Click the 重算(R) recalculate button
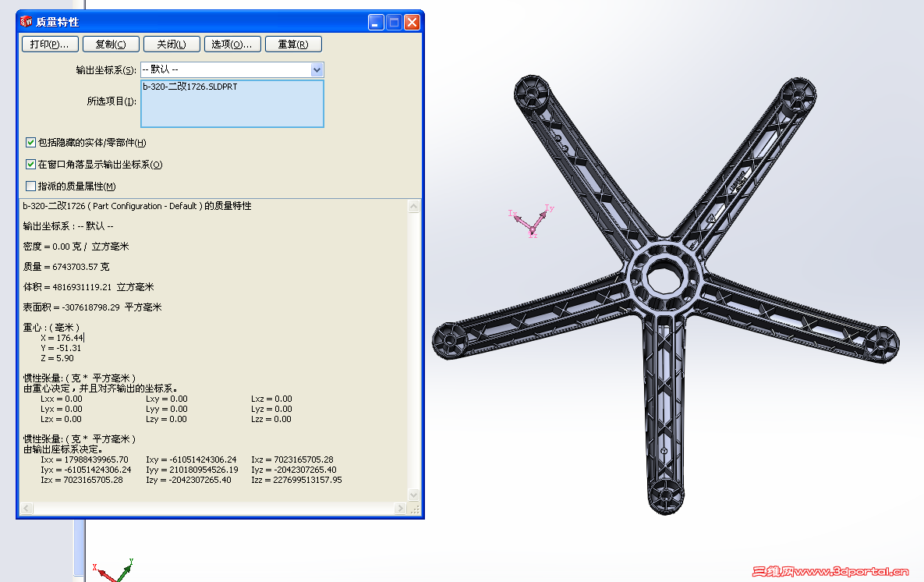 click(293, 44)
